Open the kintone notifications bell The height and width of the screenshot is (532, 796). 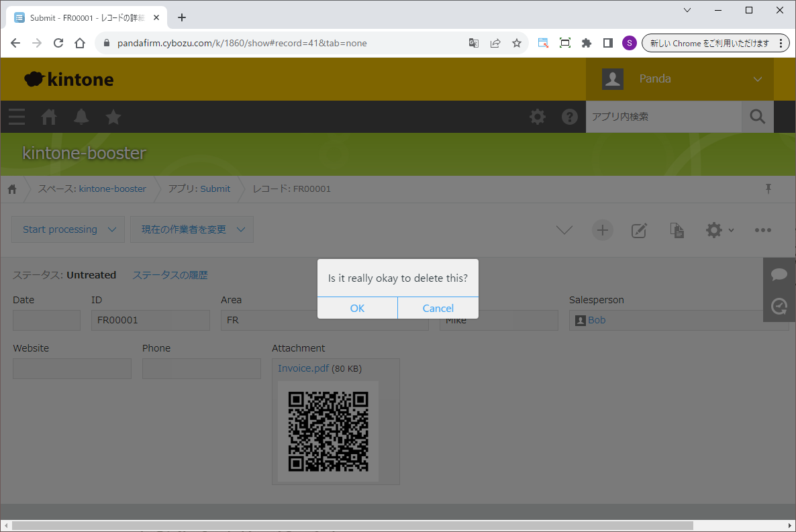(81, 117)
